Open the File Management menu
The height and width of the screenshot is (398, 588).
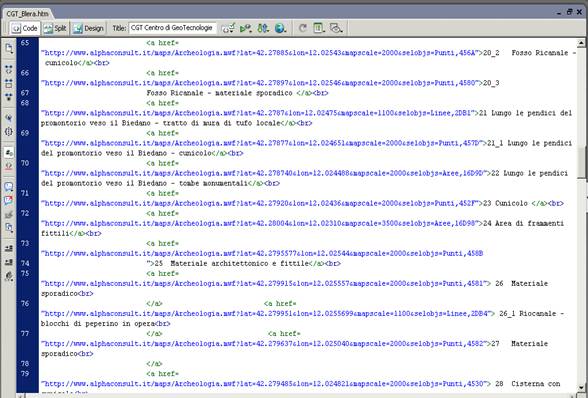point(263,29)
